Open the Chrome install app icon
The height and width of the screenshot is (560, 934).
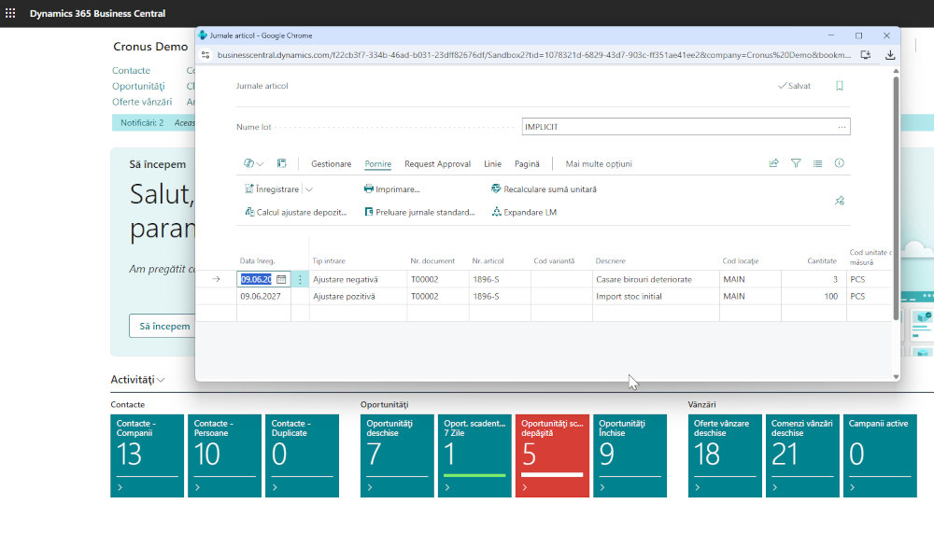point(866,55)
